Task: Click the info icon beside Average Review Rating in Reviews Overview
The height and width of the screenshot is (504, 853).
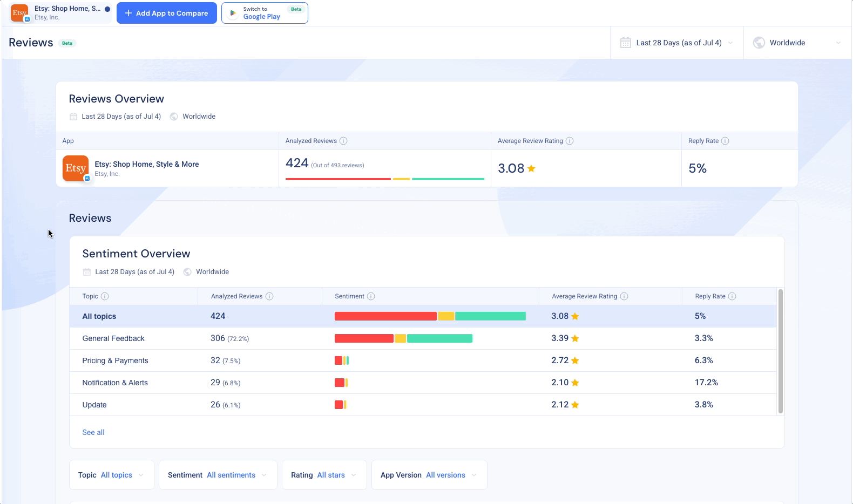Action: [x=570, y=141]
